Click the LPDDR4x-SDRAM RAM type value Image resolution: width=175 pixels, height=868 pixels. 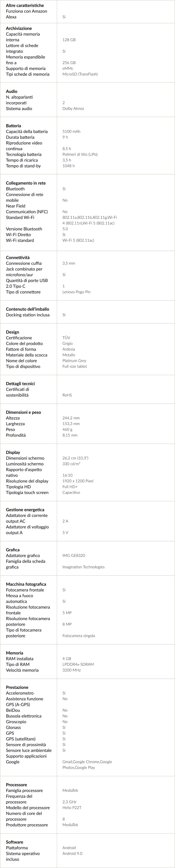(x=78, y=664)
